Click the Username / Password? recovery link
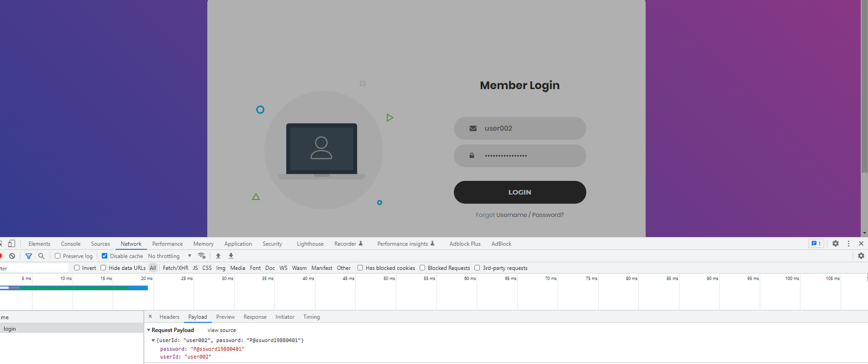 coord(530,215)
